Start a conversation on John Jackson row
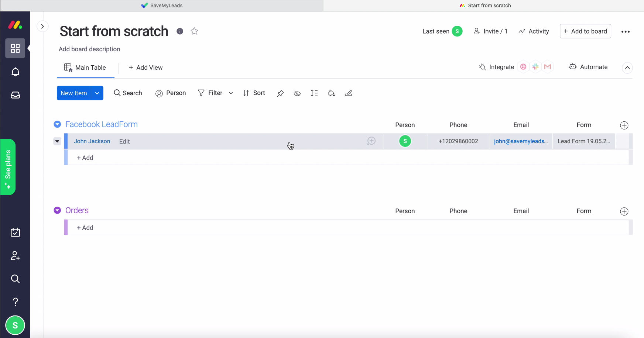Screen dimensions: 644x338 click(x=371, y=141)
